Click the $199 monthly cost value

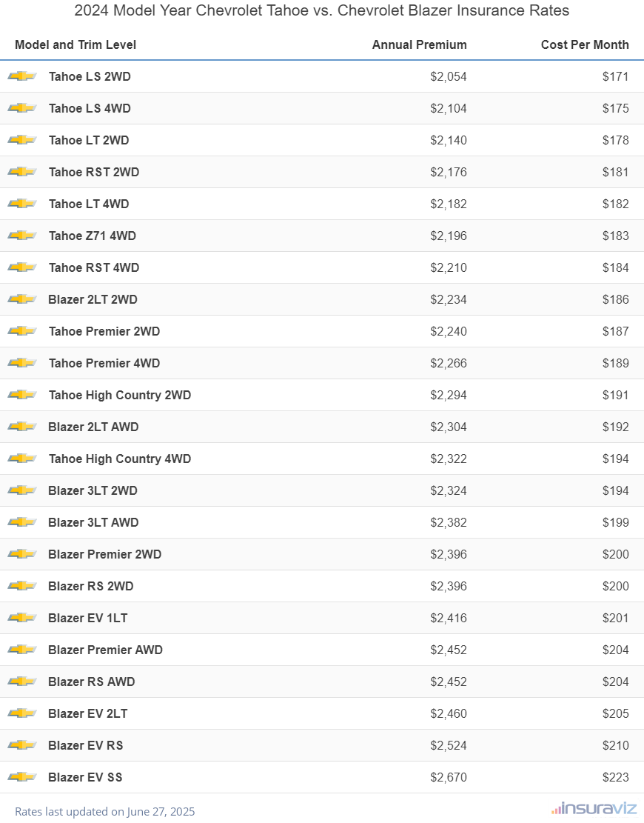(616, 522)
